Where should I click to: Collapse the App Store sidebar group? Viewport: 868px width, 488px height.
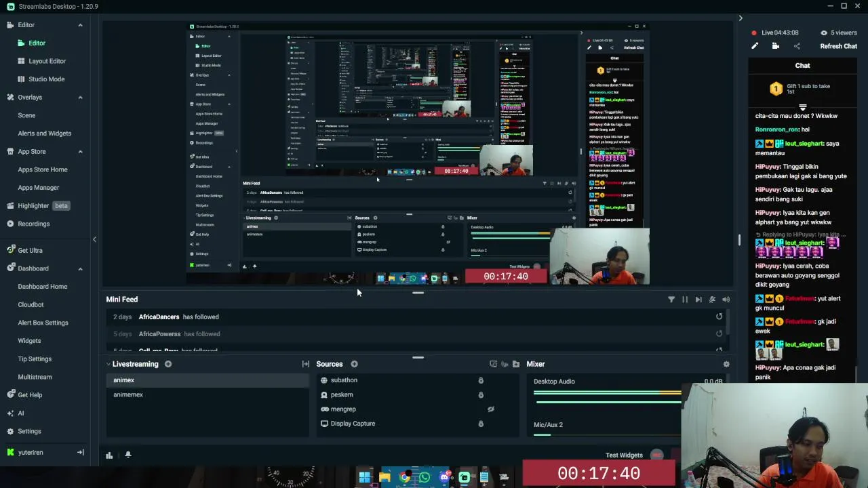(80, 151)
